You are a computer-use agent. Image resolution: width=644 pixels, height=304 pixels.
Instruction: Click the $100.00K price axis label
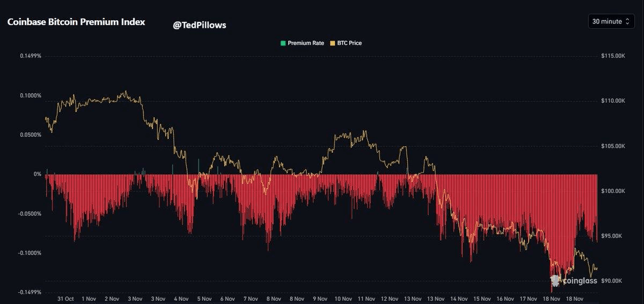click(612, 191)
